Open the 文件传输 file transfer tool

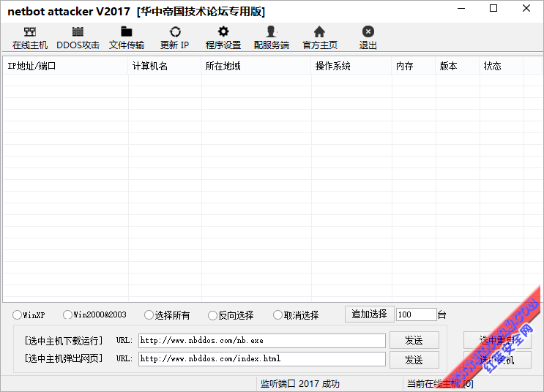[x=127, y=38]
